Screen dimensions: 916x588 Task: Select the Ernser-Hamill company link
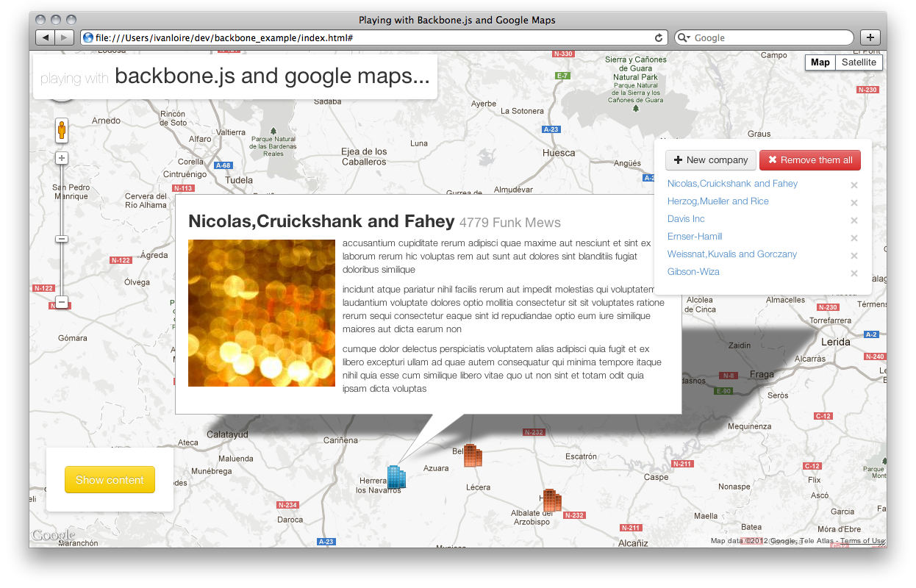[x=695, y=237]
